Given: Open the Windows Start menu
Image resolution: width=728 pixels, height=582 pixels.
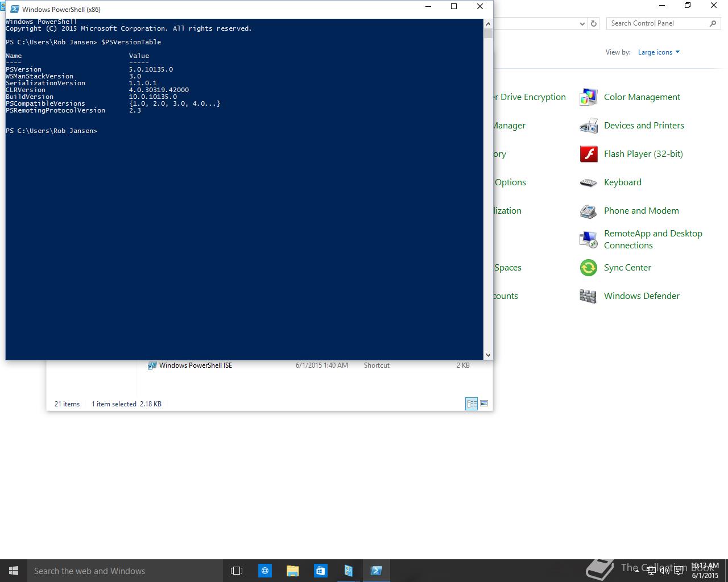Looking at the screenshot, I should 14,571.
